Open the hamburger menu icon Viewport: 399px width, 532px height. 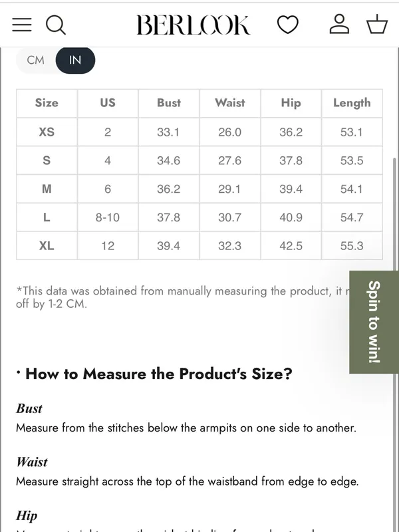pos(22,25)
